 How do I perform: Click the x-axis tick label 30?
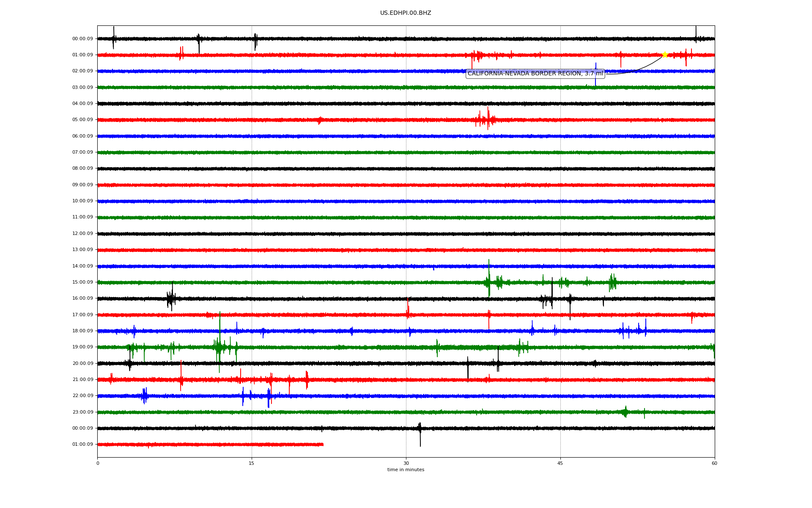[x=406, y=464]
